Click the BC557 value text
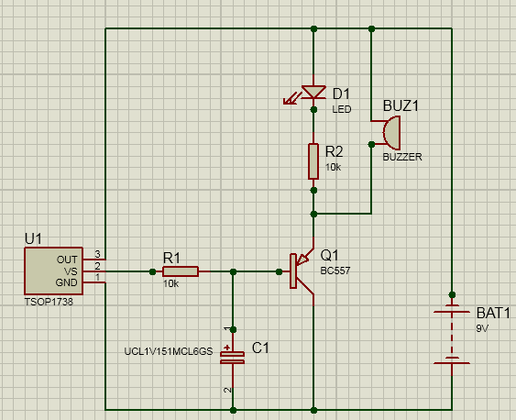Viewport: 516px width, 420px height. [x=335, y=271]
